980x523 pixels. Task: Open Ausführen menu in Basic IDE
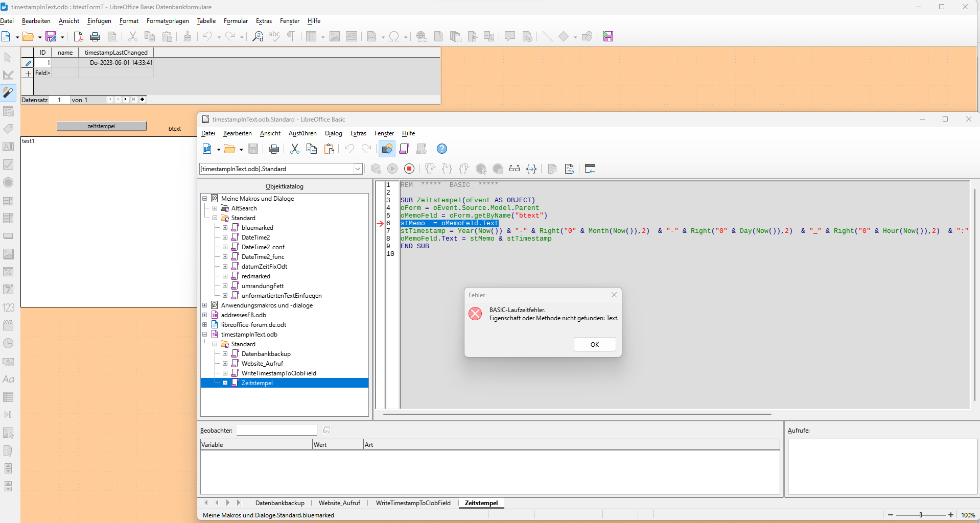pos(302,133)
